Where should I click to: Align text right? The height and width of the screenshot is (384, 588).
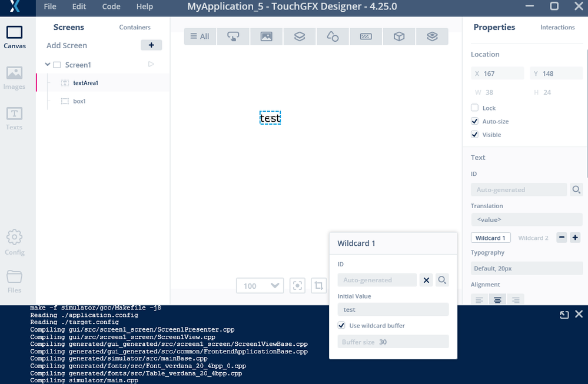click(516, 300)
